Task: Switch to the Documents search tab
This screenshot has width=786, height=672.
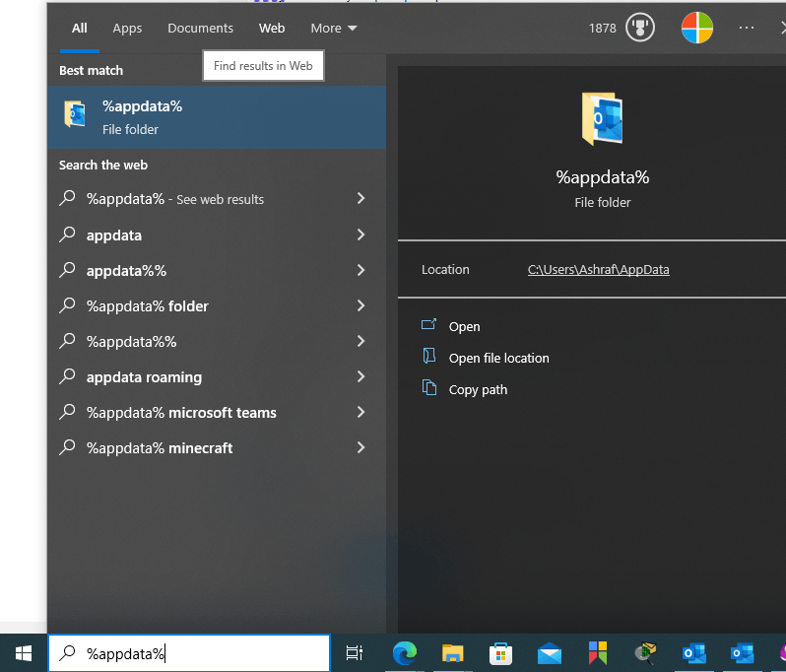Action: (x=200, y=29)
